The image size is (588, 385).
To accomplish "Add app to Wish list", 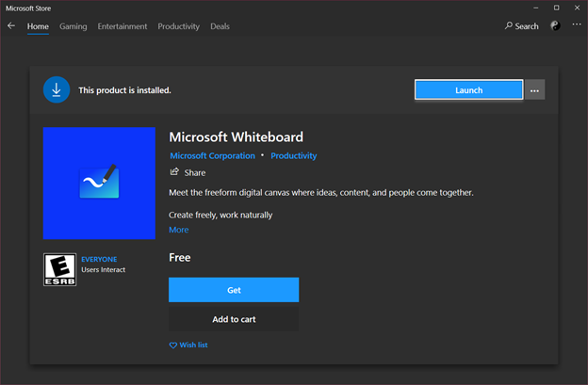I will click(x=188, y=345).
